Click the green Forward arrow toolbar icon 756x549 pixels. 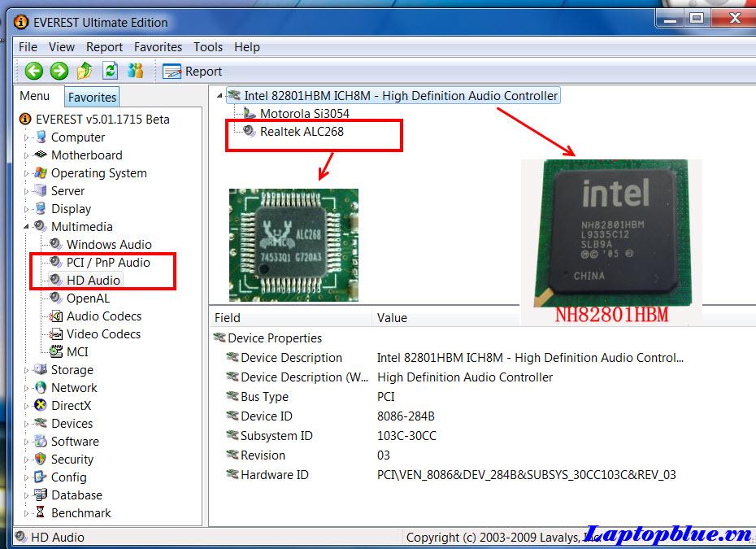(x=59, y=71)
